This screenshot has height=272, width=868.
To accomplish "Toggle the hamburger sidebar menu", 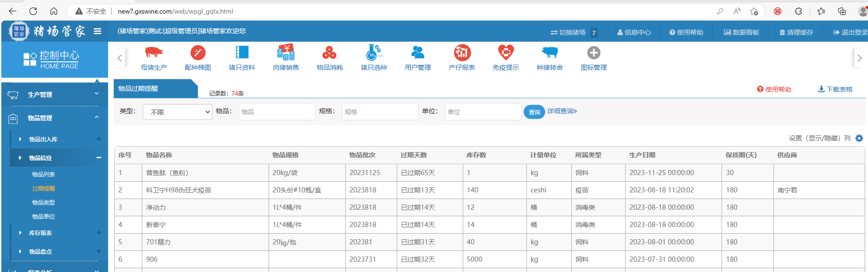I will click(x=97, y=31).
